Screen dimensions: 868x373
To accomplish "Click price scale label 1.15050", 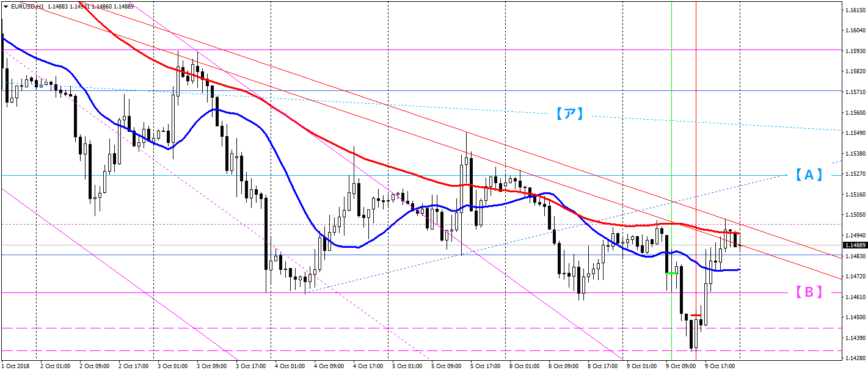I will [855, 215].
